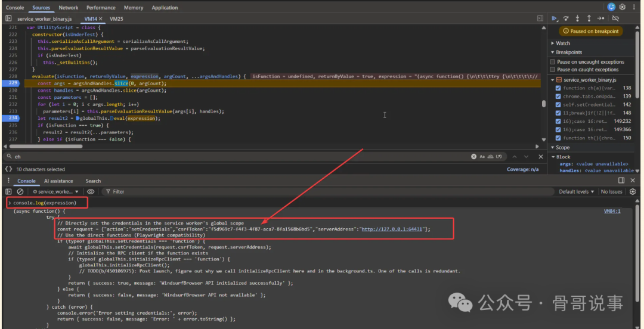This screenshot has height=329, width=644.
Task: Open DevTools settings gear
Action: point(622,7)
